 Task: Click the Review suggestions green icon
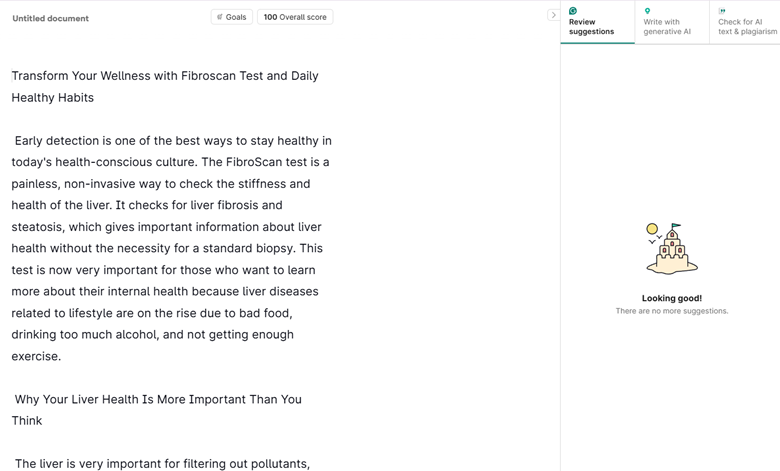573,11
